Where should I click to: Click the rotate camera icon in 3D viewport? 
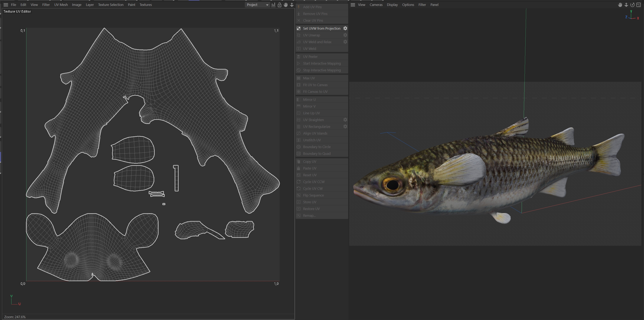coord(632,5)
